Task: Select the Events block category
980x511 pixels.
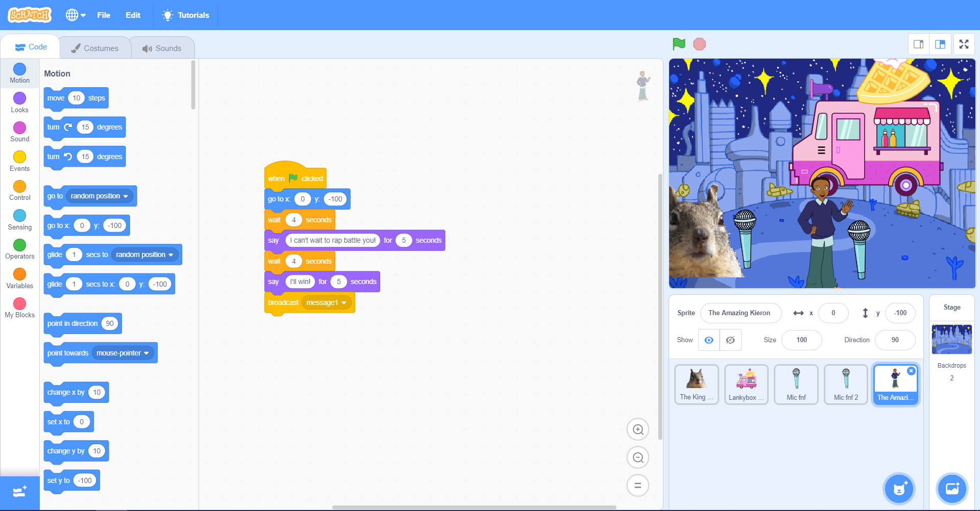Action: [x=20, y=161]
